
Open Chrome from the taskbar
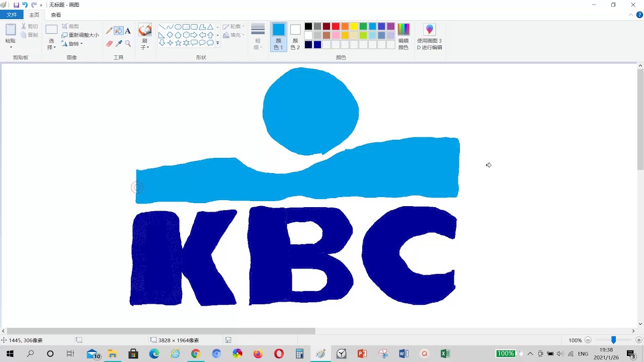coord(196,354)
